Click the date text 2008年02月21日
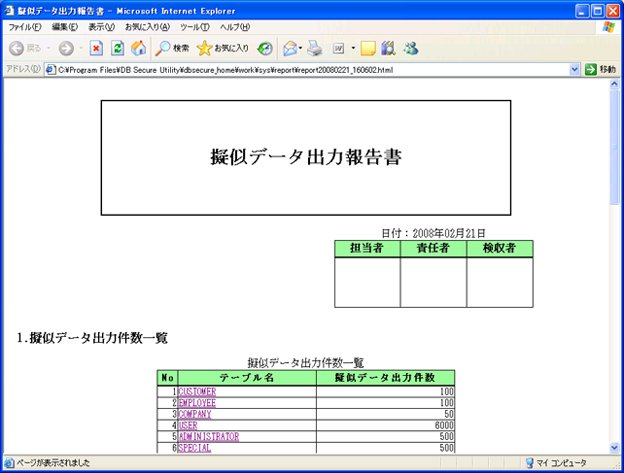Viewport: 624px width, 473px height. [449, 233]
